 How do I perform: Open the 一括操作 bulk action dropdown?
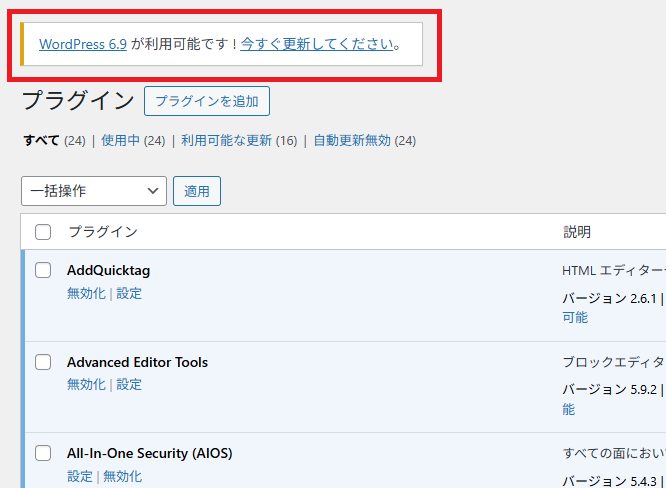94,190
